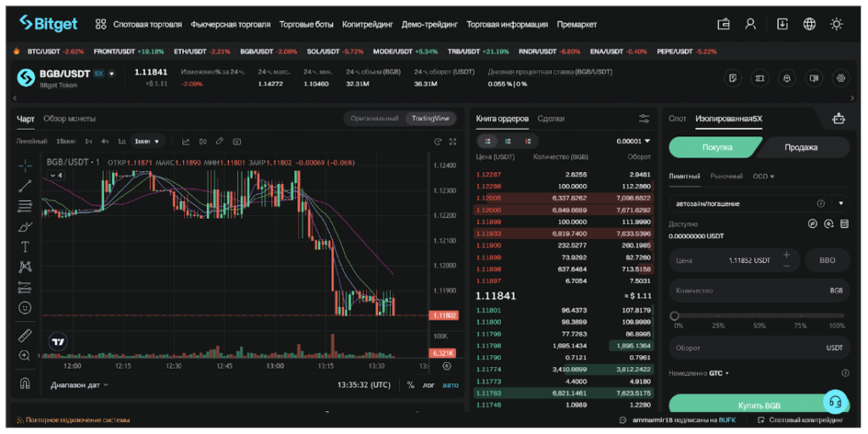Choose the 15мин chart interval

coord(66,142)
